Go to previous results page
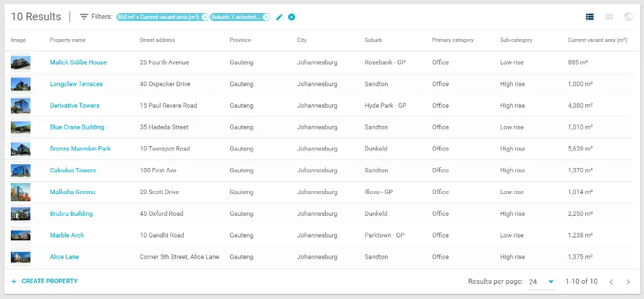Viewport: 644px width, 299px height. (611, 282)
